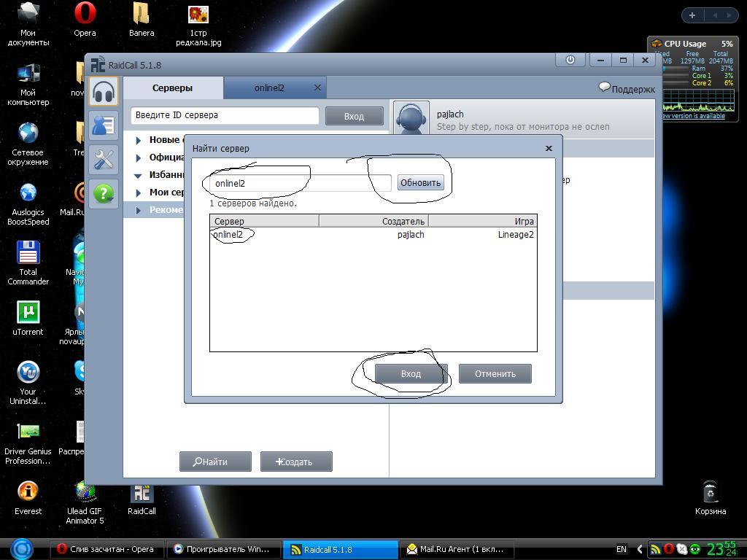Open the help question mark icon

103,194
